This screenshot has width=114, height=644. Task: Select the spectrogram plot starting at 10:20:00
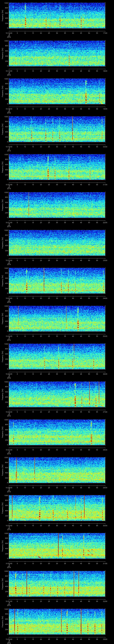[x=57, y=167]
